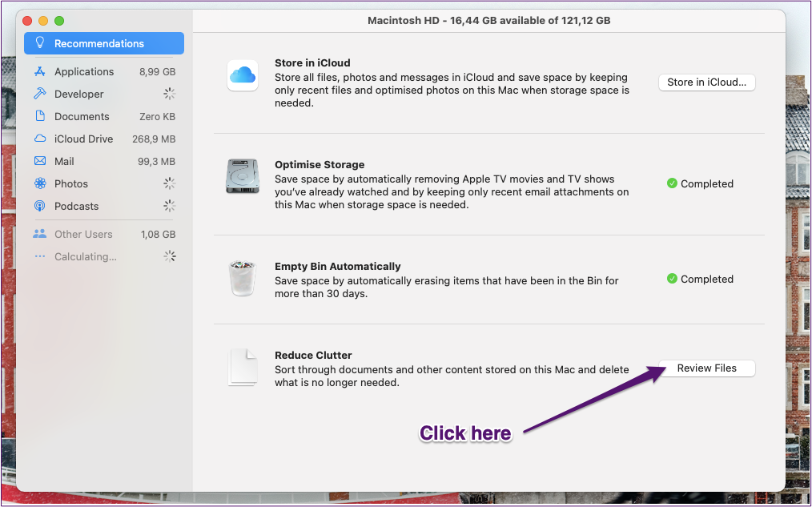
Task: Click the iCloud cloud app icon
Action: pyautogui.click(x=243, y=75)
